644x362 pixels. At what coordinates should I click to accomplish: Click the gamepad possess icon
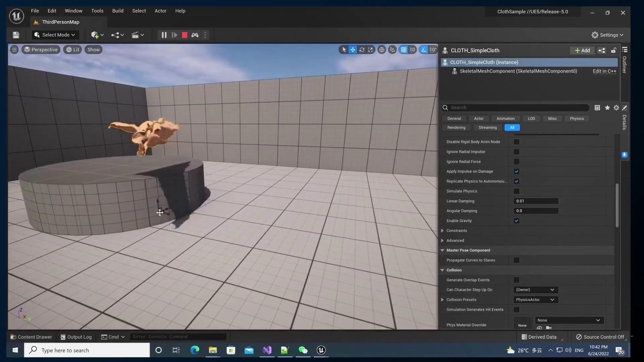click(195, 35)
